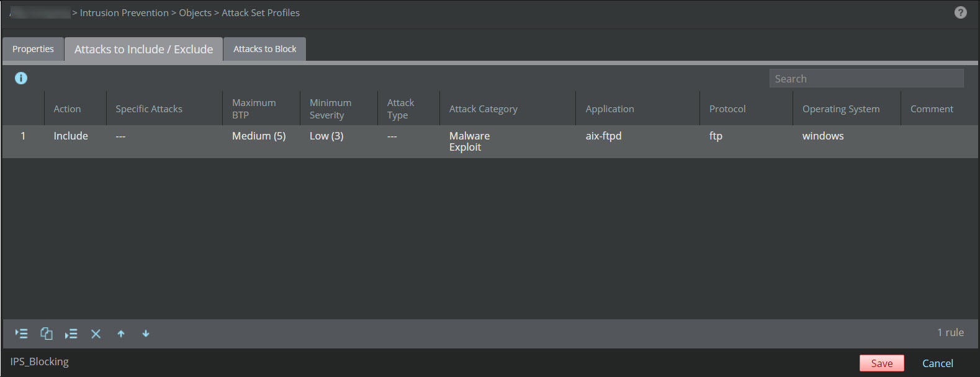Go to Attack Set Profiles breadcrumb
The width and height of the screenshot is (980, 377).
261,12
